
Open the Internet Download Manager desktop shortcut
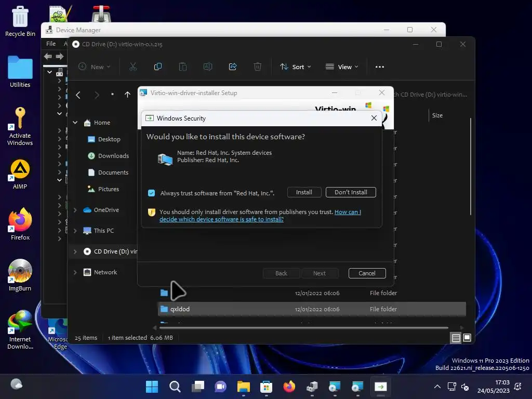[20, 329]
